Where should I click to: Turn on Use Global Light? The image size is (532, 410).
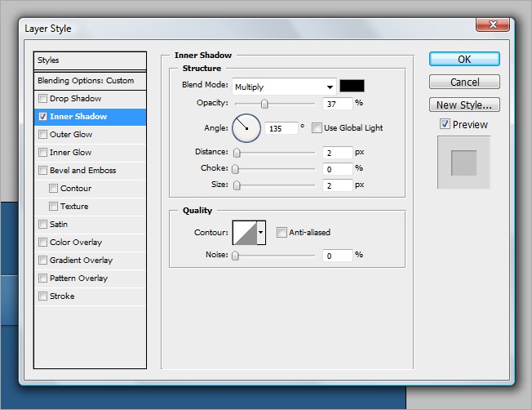click(317, 128)
